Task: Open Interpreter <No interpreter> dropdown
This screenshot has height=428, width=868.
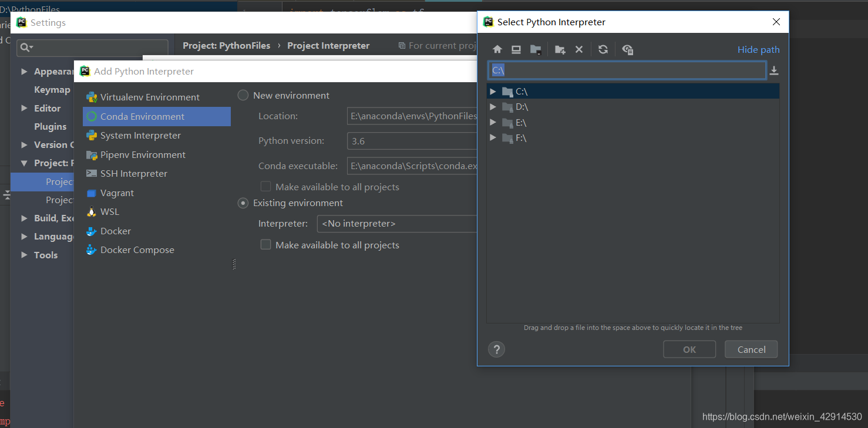Action: [x=397, y=224]
